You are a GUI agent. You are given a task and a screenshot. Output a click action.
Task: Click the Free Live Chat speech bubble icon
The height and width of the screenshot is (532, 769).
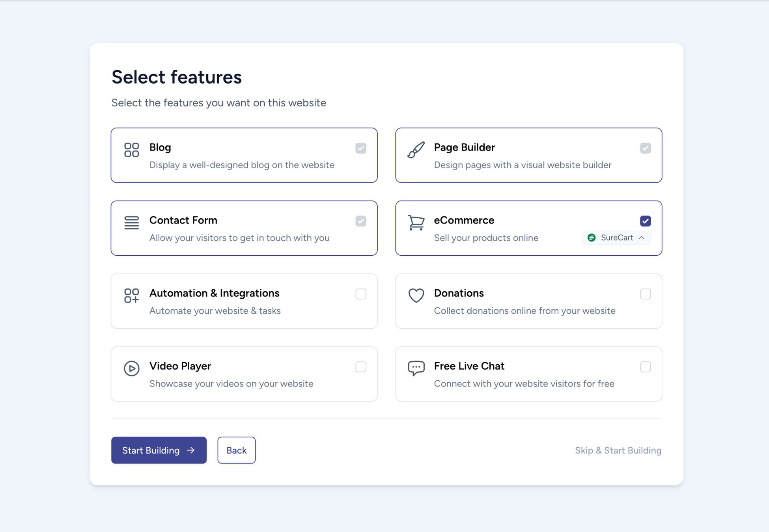[416, 367]
